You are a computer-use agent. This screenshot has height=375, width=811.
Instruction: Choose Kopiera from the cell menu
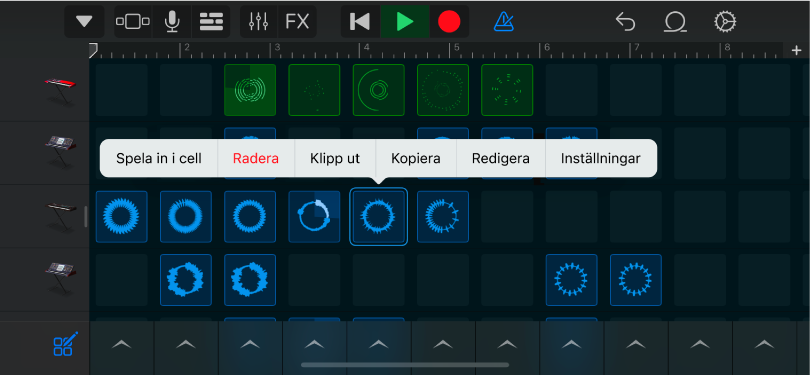click(416, 158)
